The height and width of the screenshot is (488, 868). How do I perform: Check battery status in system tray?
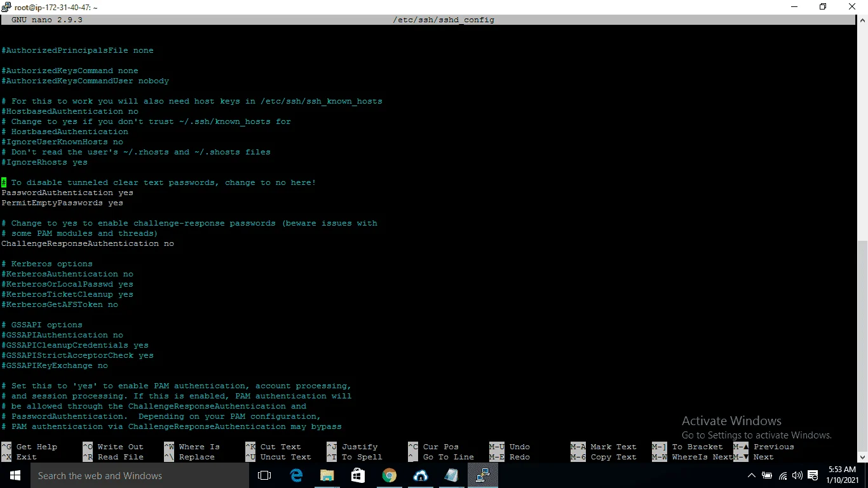(x=767, y=475)
